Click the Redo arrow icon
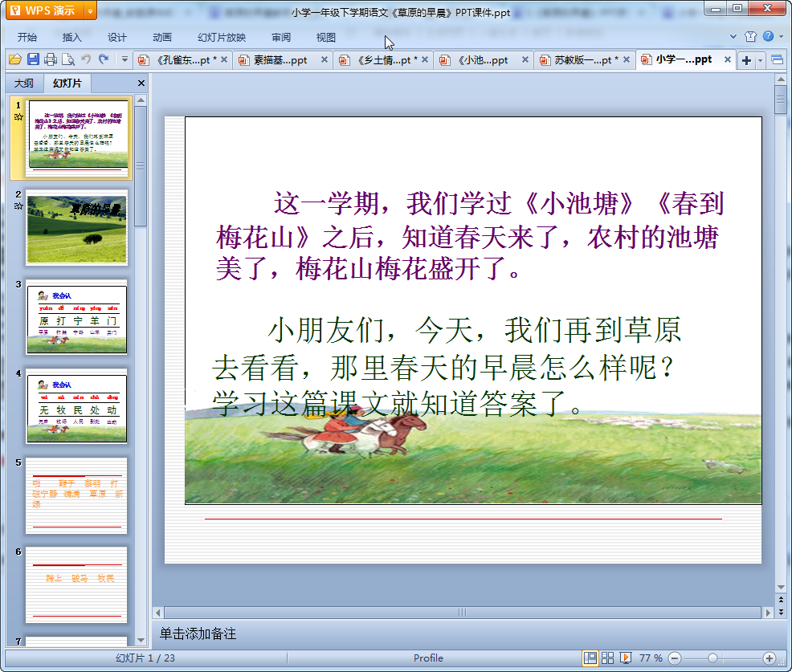 104,59
